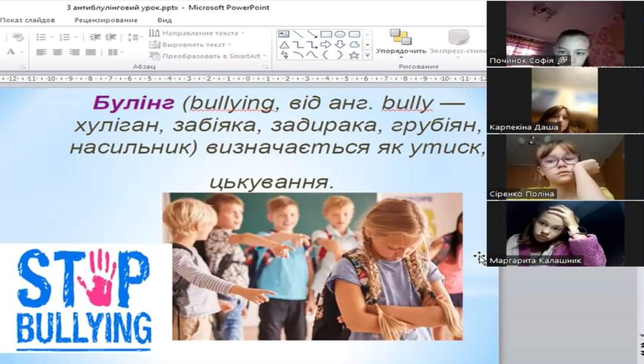644x364 pixels.
Task: Select the Rounded Rectangle shape
Action: (x=354, y=34)
